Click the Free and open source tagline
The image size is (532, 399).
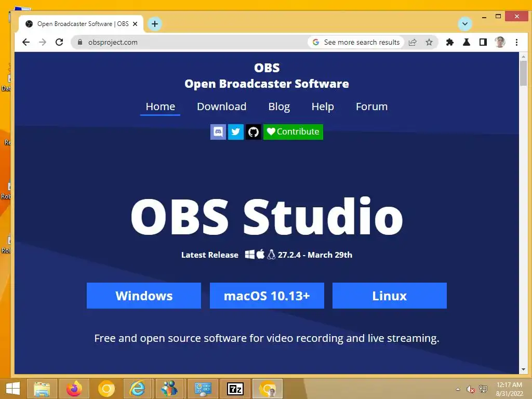tap(267, 338)
